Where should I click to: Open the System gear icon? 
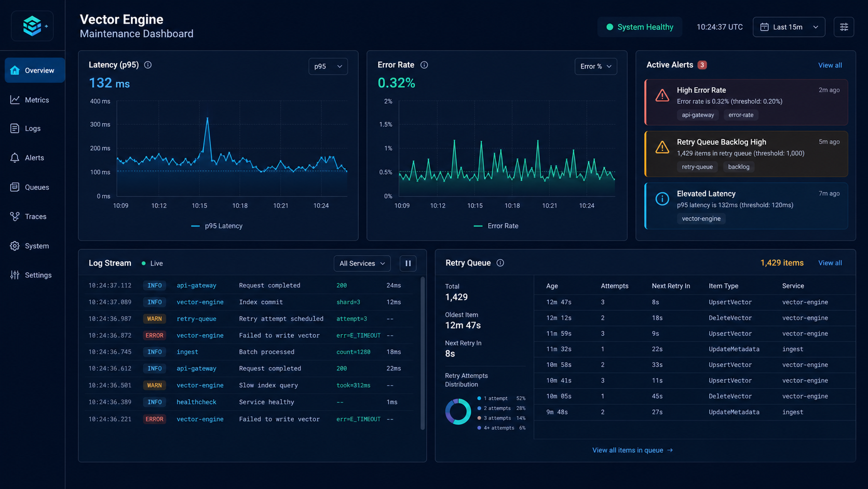click(15, 246)
